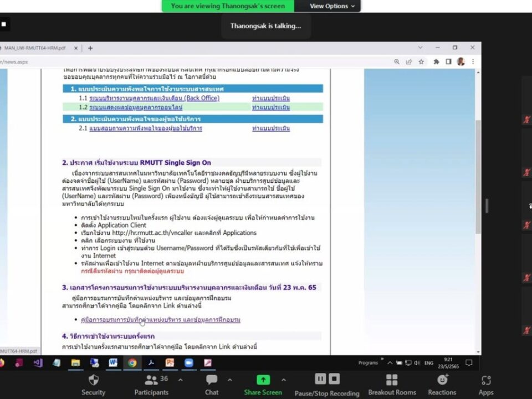The height and width of the screenshot is (399, 532).
Task: Click the scrollbar down arrow
Action: tap(478, 352)
